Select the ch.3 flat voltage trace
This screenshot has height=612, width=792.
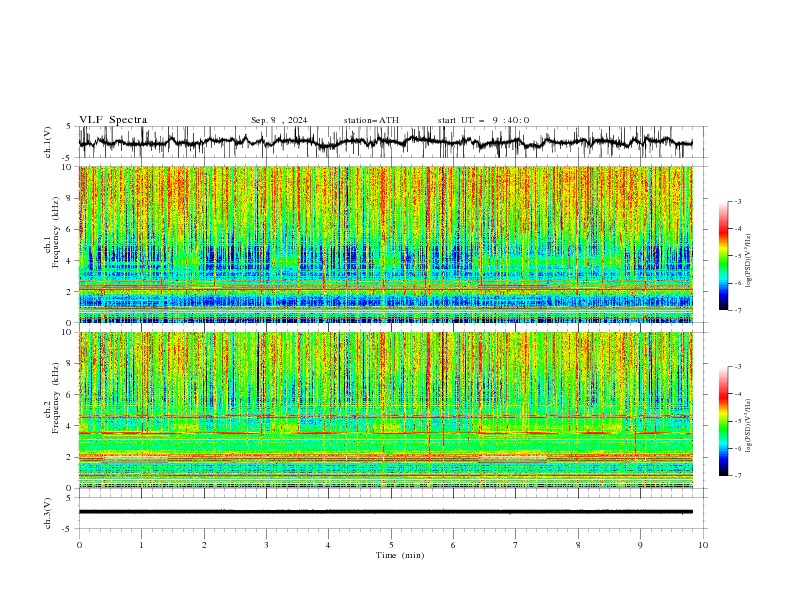coord(385,512)
